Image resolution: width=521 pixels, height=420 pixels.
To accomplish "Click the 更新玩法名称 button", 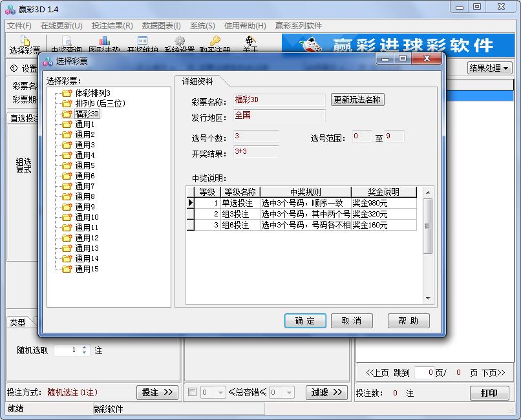I will (357, 100).
